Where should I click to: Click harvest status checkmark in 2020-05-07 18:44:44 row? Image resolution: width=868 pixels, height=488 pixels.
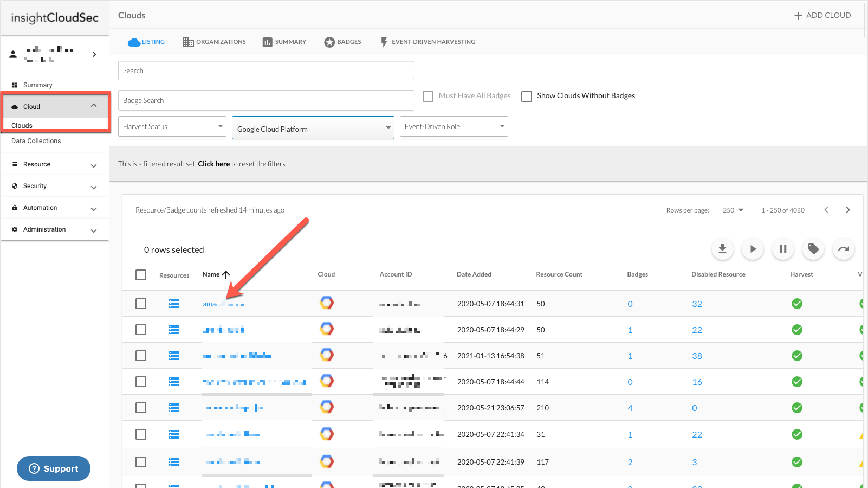pos(797,382)
